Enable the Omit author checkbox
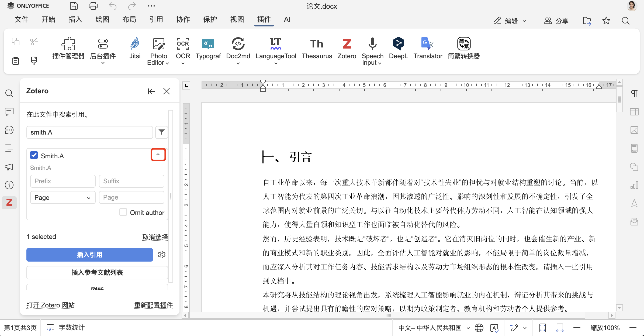 pos(123,212)
